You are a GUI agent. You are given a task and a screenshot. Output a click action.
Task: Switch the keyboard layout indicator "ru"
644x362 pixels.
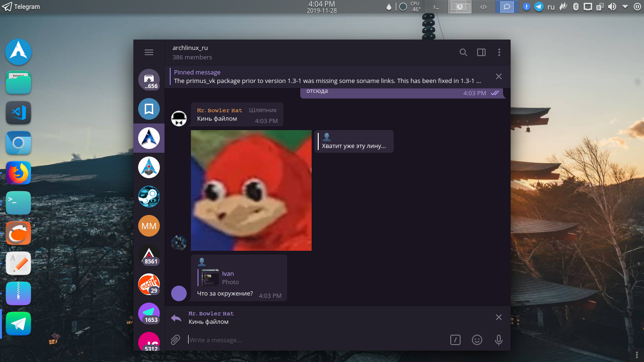click(551, 7)
